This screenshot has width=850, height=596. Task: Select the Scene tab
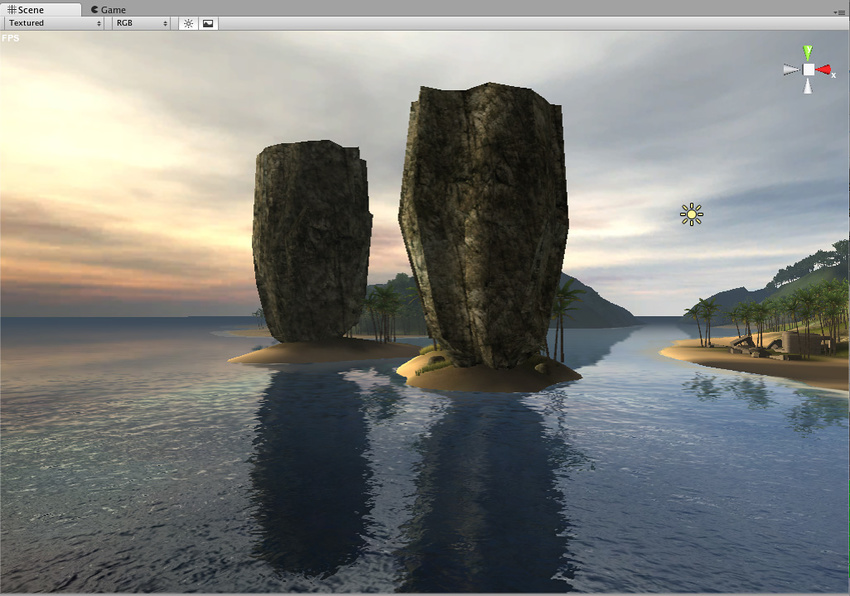pyautogui.click(x=26, y=9)
